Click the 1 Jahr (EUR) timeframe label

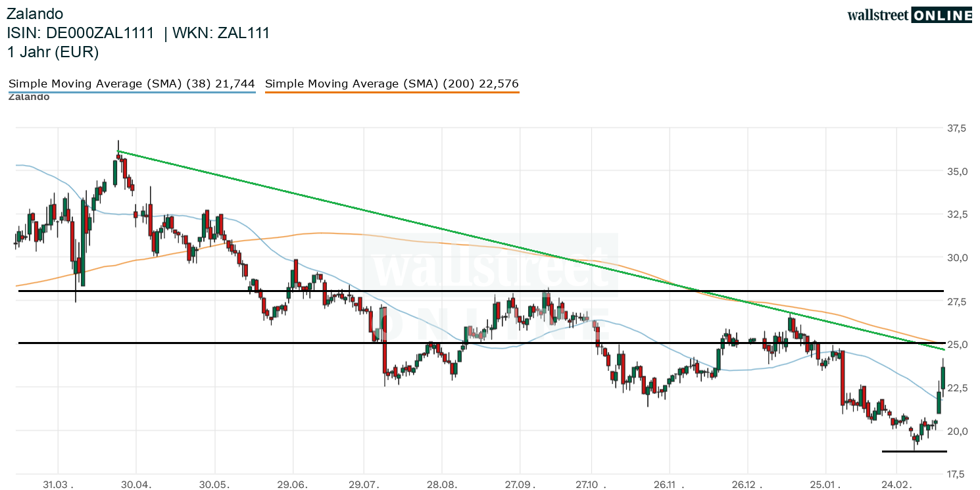click(x=53, y=52)
